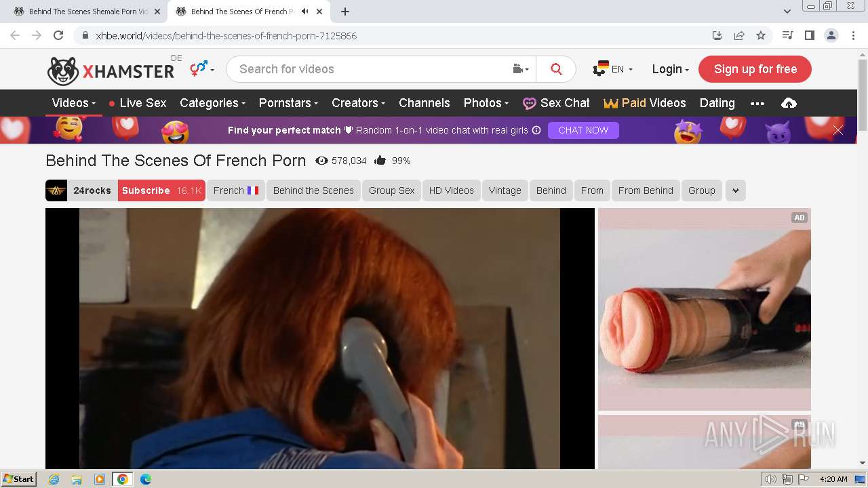Open Internet Explorer from taskbar
868x488 pixels.
coord(54,479)
